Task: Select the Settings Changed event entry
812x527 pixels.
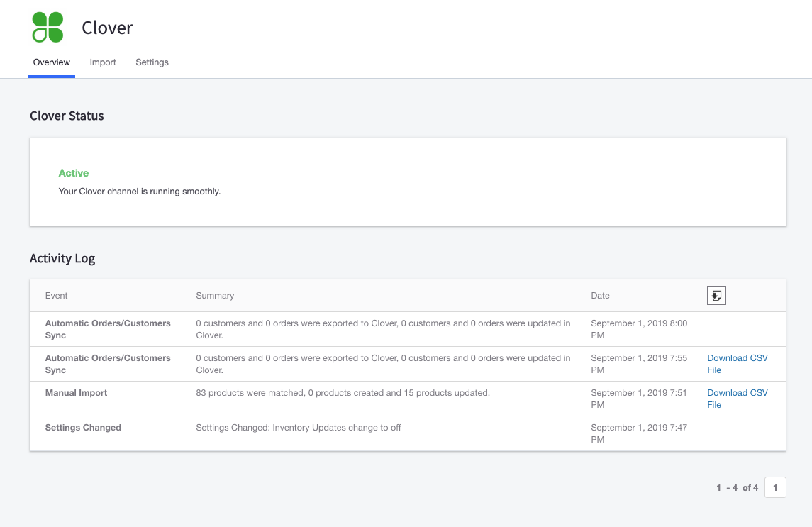Action: click(83, 428)
